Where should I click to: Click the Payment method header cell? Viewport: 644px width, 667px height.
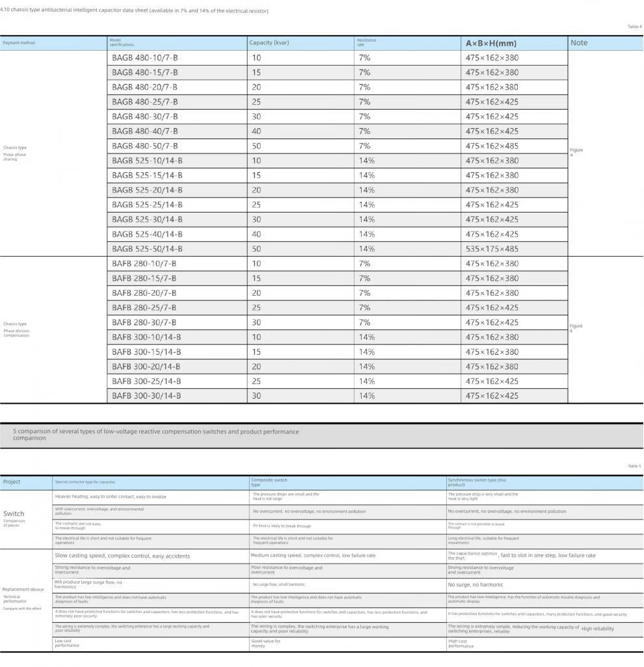(19, 43)
